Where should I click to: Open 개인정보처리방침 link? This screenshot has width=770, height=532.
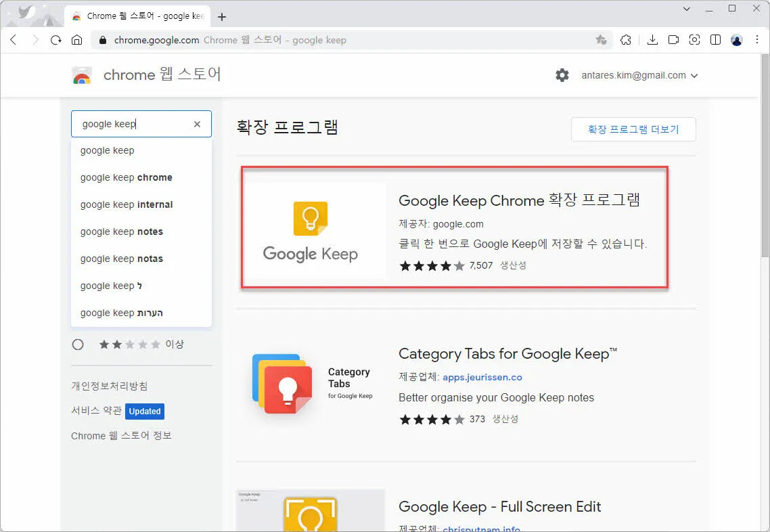click(x=110, y=386)
